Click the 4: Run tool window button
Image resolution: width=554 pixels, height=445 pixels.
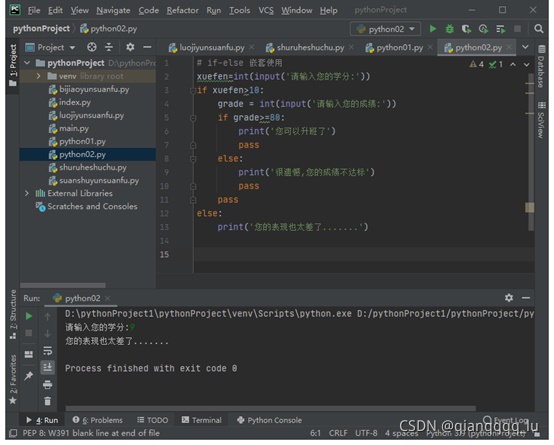[42, 420]
